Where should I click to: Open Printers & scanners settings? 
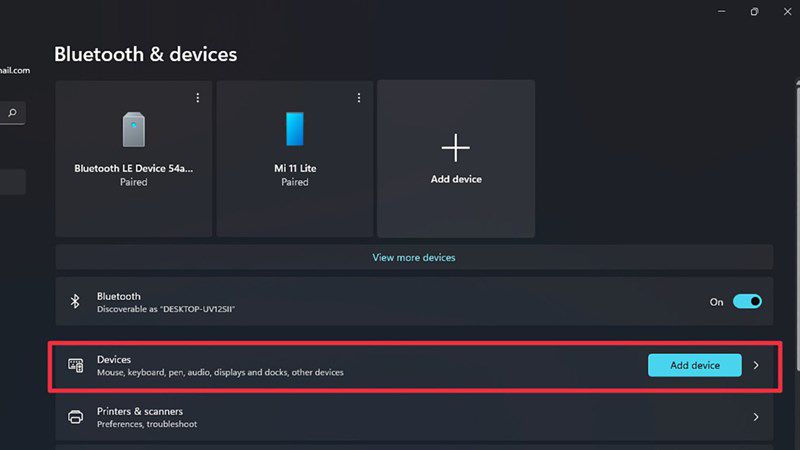[x=414, y=417]
